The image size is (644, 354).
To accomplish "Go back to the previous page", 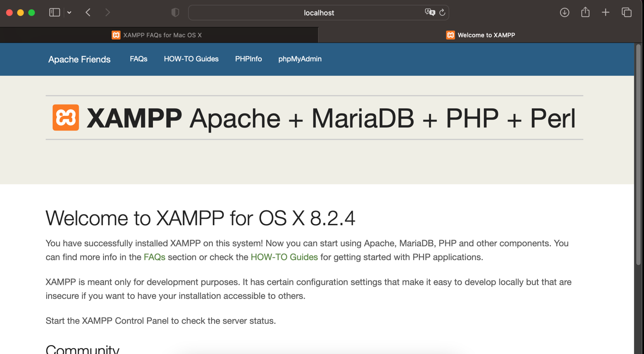I will 88,13.
